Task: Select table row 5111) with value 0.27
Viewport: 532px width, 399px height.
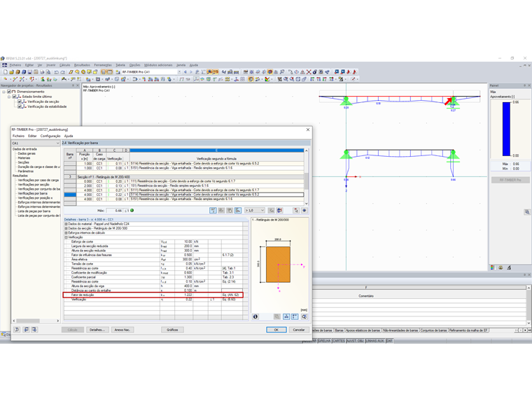Action: point(184,190)
